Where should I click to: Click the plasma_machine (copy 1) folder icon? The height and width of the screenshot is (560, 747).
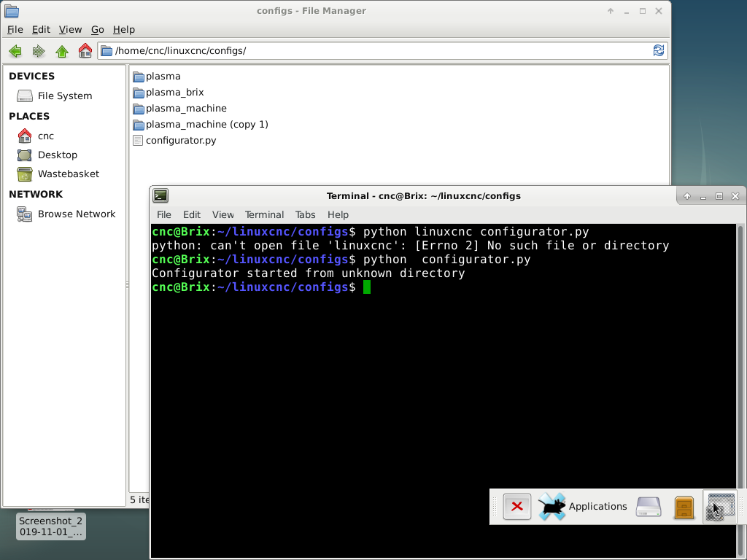[138, 125]
